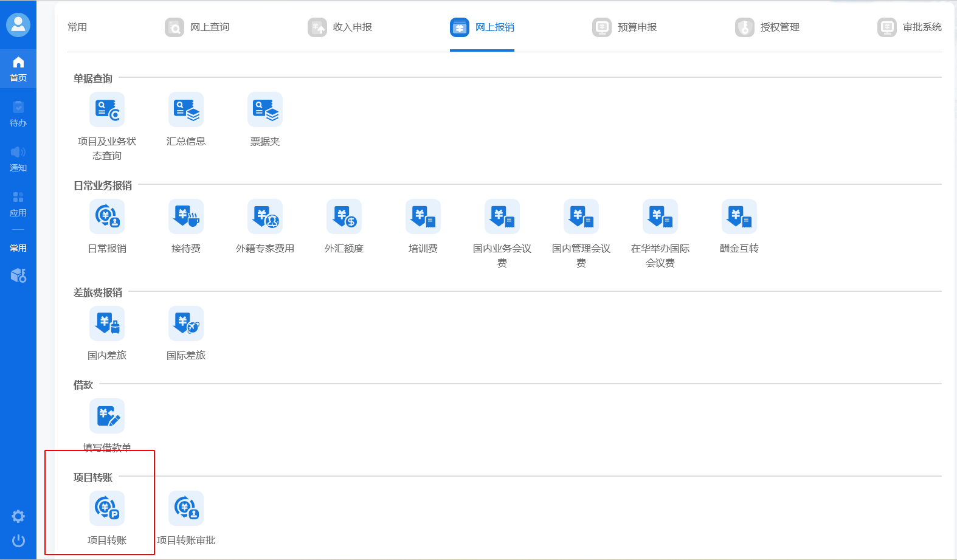Click the user avatar at top left
Screen dimensions: 957x560
[18, 25]
